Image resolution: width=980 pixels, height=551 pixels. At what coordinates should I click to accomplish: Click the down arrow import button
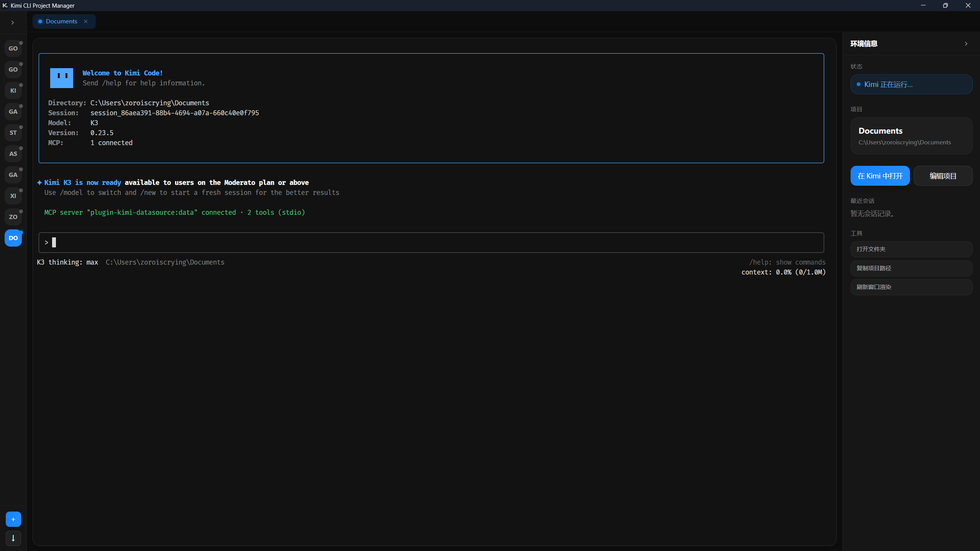(13, 538)
